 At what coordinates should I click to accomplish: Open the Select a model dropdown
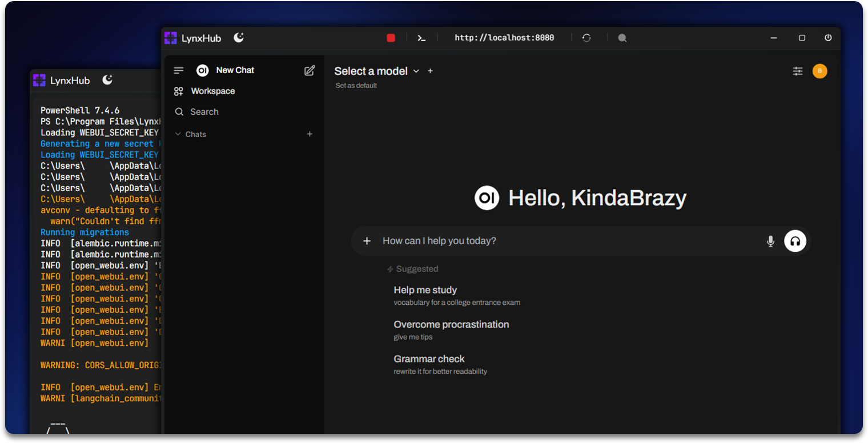pos(377,71)
